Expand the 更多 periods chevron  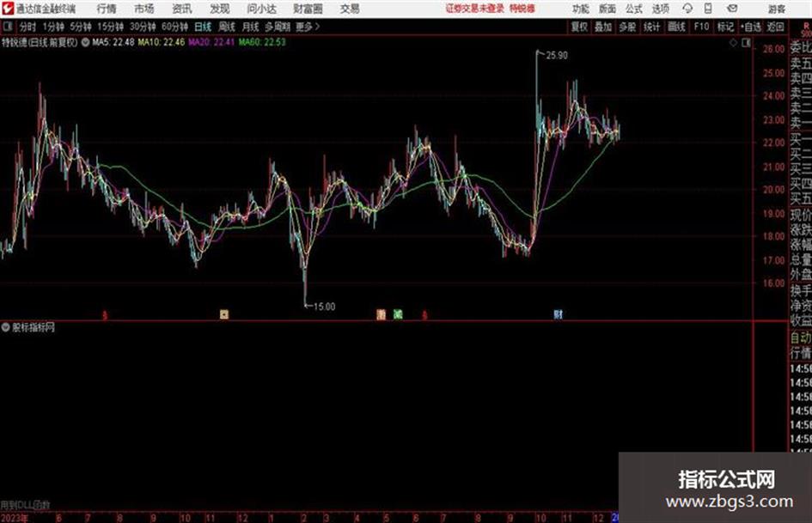[308, 27]
